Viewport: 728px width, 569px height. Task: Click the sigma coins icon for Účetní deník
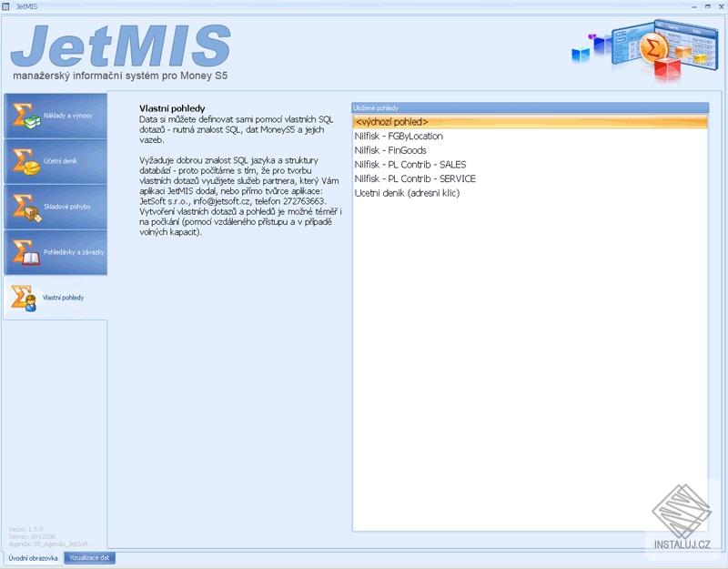point(26,162)
